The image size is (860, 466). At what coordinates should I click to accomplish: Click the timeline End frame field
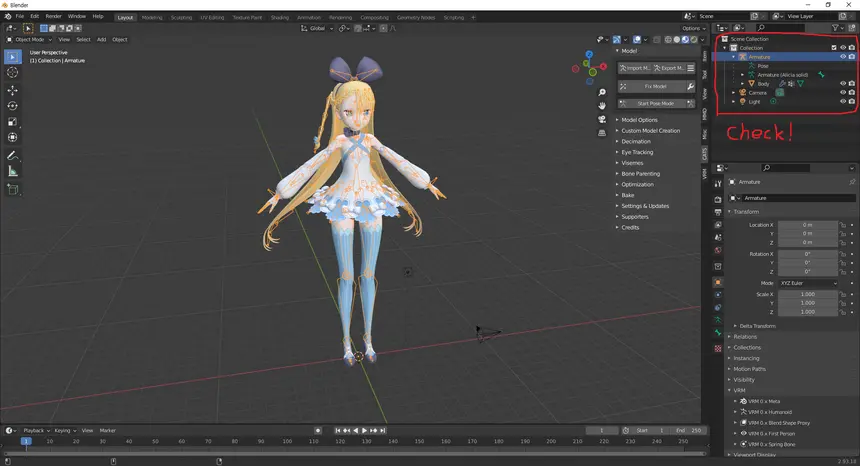tap(688, 430)
